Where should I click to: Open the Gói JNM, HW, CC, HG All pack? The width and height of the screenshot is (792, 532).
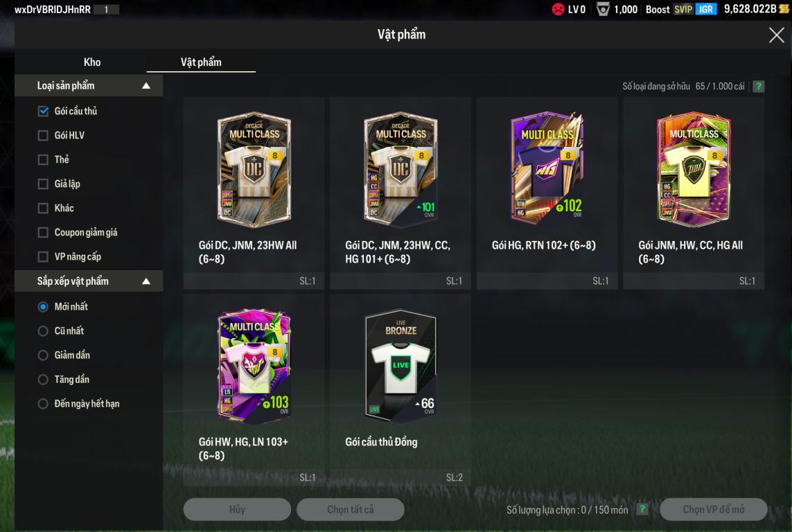pos(693,193)
